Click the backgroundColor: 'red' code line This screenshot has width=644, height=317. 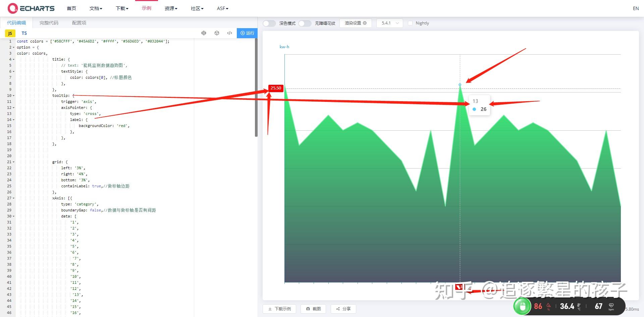[104, 126]
